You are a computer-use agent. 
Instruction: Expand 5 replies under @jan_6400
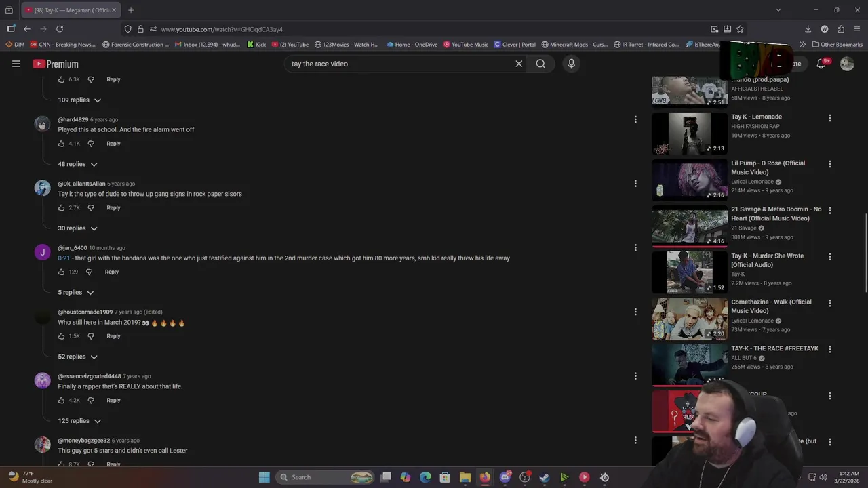[75, 293]
